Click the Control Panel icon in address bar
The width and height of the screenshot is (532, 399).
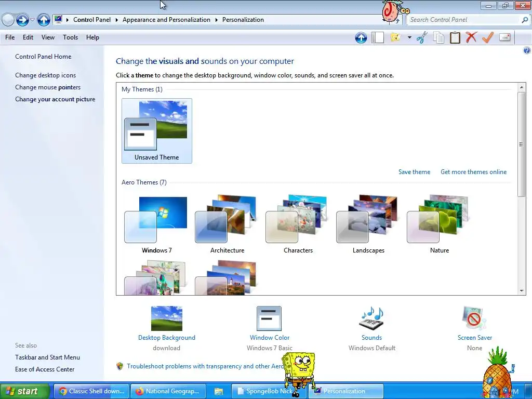tap(58, 19)
